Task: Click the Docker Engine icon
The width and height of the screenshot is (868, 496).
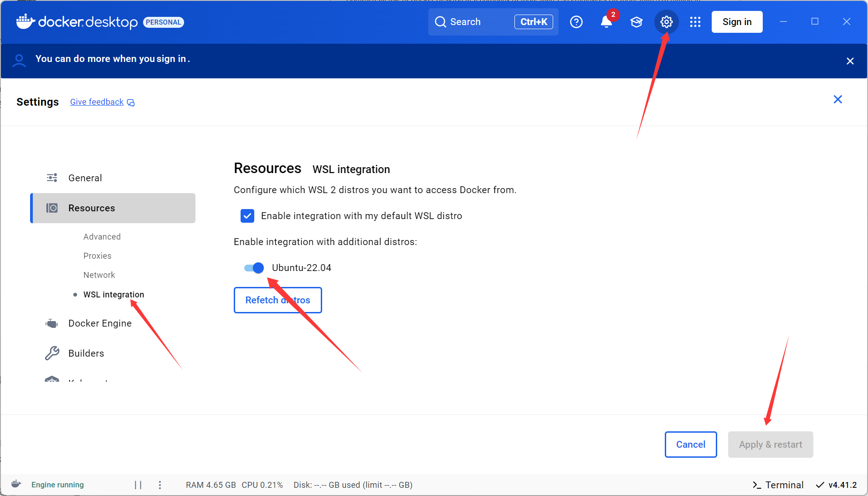Action: tap(52, 323)
